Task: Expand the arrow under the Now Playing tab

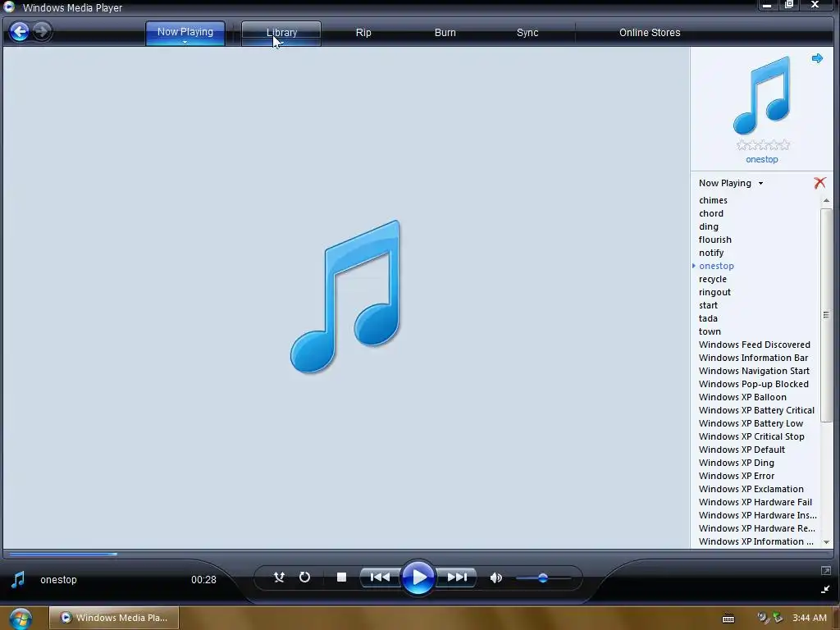Action: tap(185, 42)
